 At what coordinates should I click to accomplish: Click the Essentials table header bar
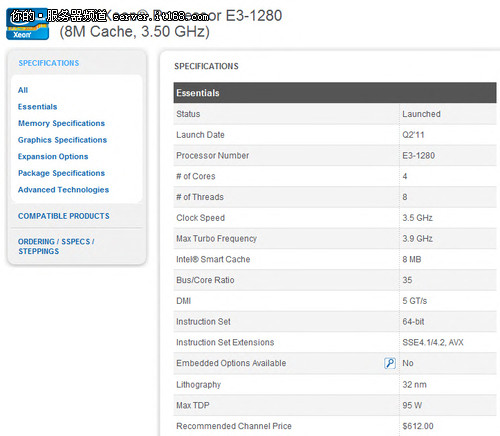(x=335, y=93)
